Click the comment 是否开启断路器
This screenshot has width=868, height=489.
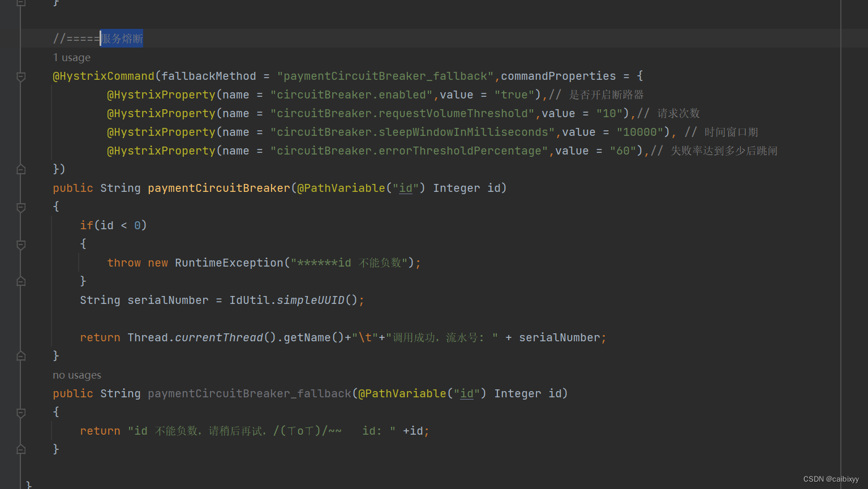click(607, 95)
